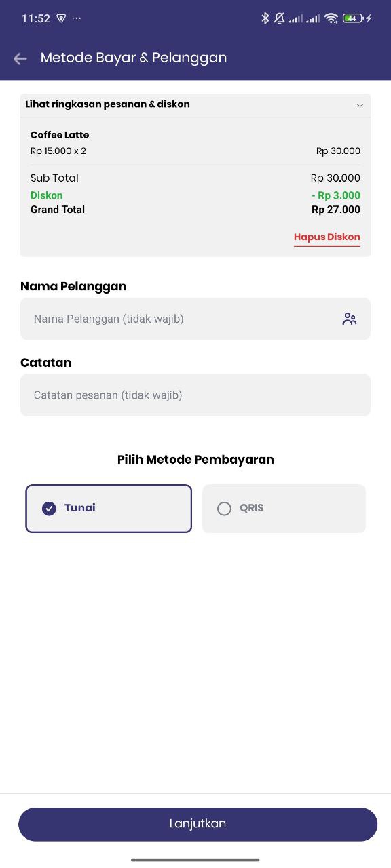Tap the back arrow icon
The height and width of the screenshot is (868, 391).
[x=20, y=58]
